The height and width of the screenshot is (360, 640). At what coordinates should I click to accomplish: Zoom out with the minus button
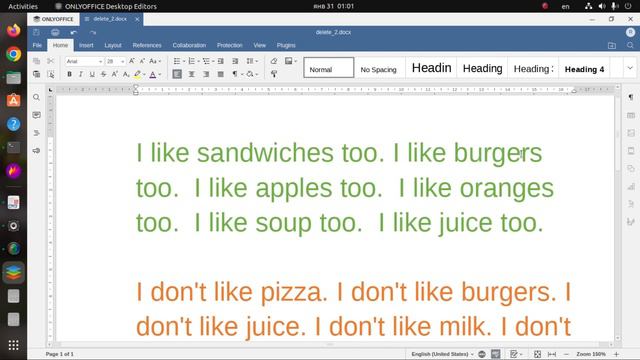click(566, 354)
